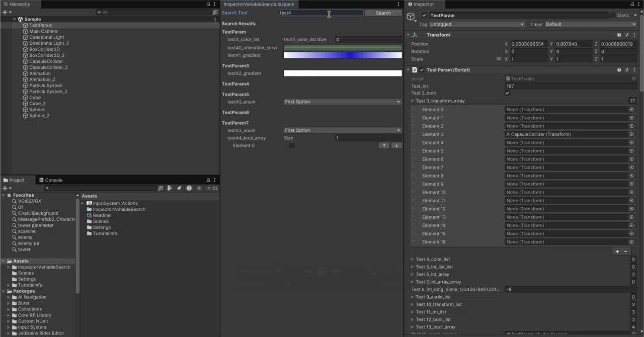The image size is (644, 337).
Task: Toggle TestParam GameObject active checkbox
Action: click(424, 16)
